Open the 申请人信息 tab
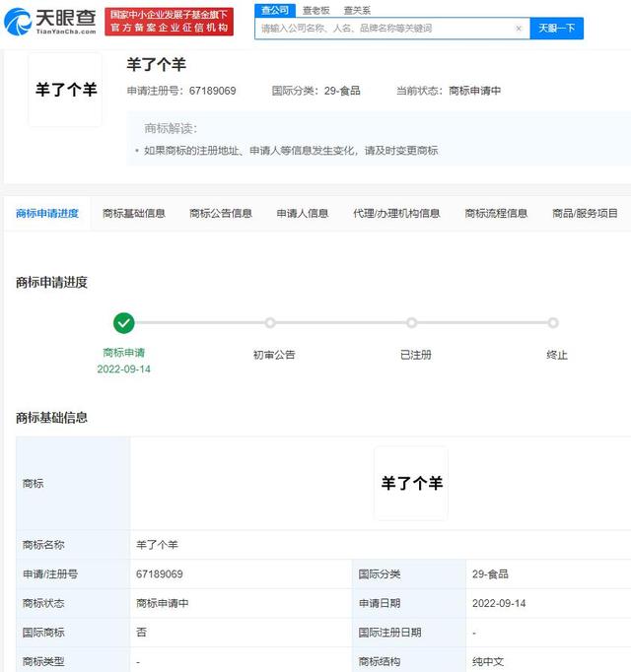The width and height of the screenshot is (631, 672). pos(303,214)
